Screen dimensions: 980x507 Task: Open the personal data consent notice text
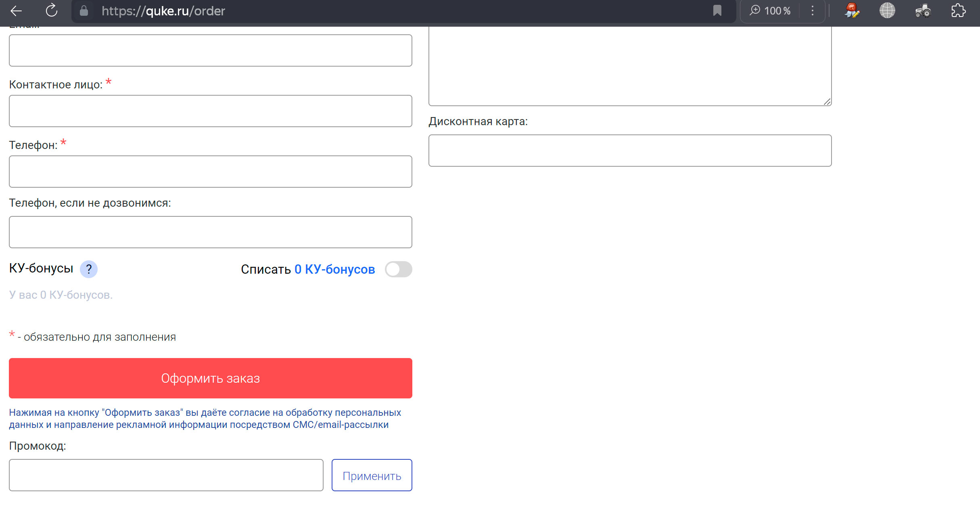click(x=205, y=419)
